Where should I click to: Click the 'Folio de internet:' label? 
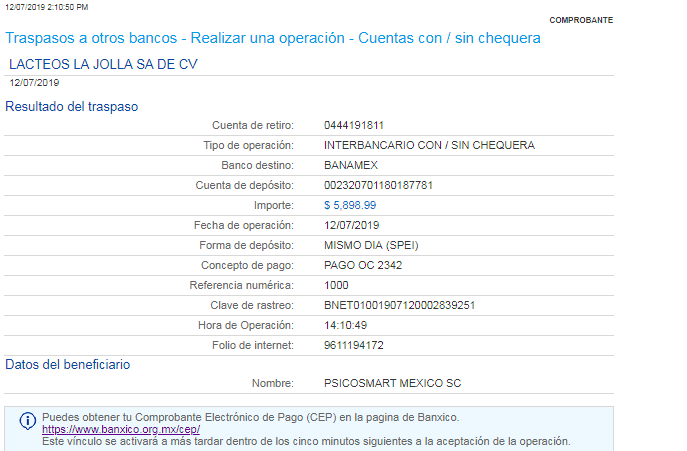click(x=253, y=345)
